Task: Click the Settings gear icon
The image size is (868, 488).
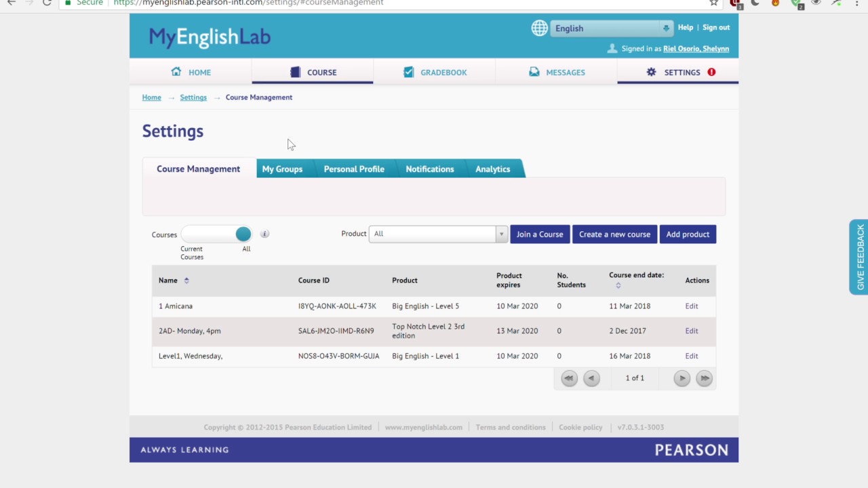Action: pos(651,72)
